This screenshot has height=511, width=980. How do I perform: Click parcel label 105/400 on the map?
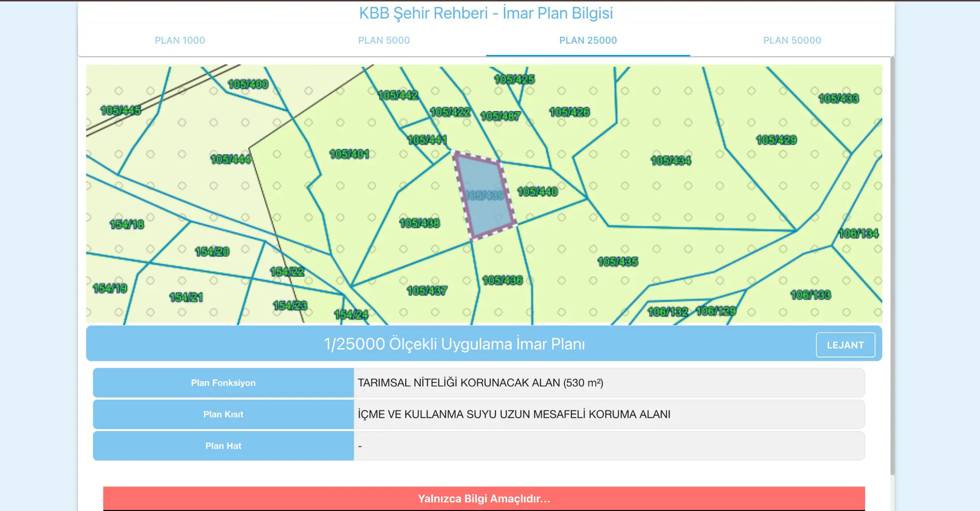tap(248, 84)
